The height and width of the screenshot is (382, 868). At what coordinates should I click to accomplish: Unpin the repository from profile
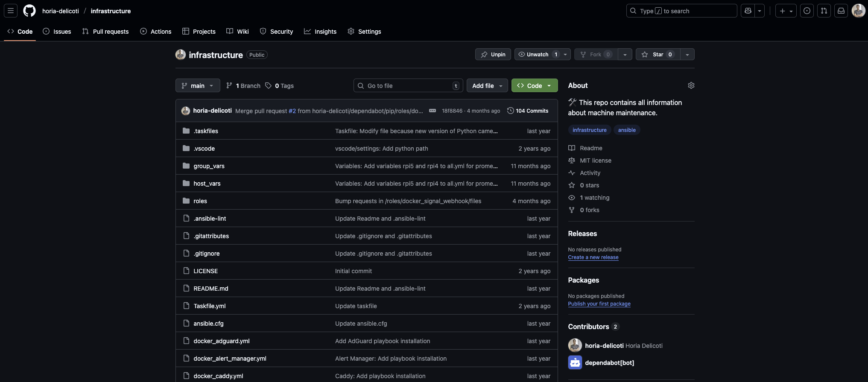point(493,55)
